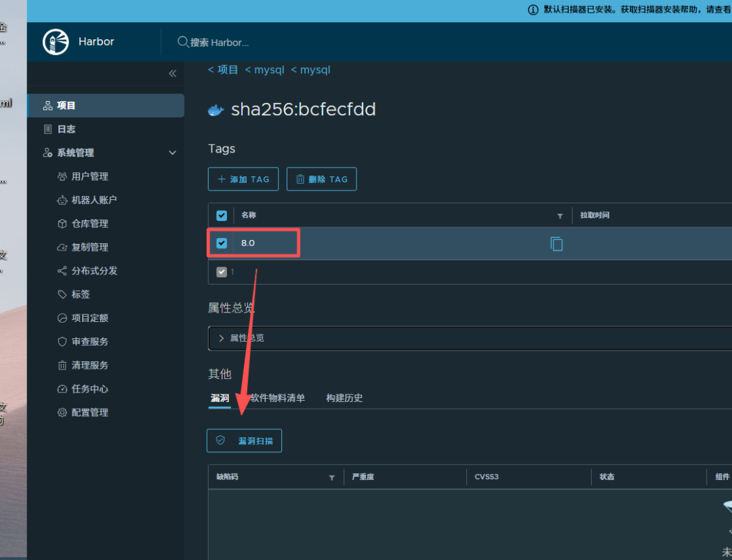
Task: Click the Harbor title text
Action: pos(96,41)
